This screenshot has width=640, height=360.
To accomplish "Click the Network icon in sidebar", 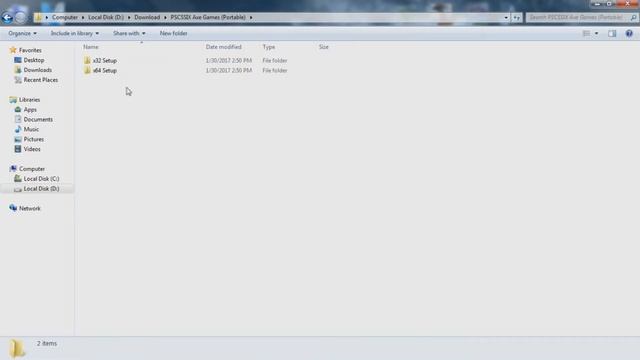I will point(13,208).
